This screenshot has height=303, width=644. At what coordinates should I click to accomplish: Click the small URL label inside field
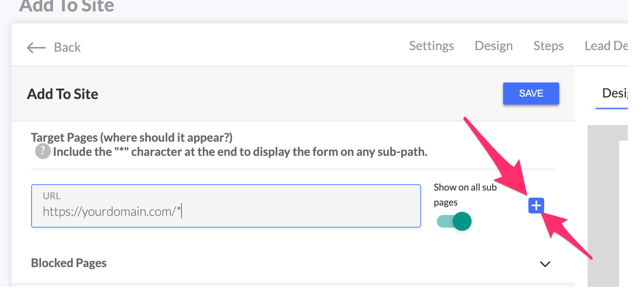52,196
